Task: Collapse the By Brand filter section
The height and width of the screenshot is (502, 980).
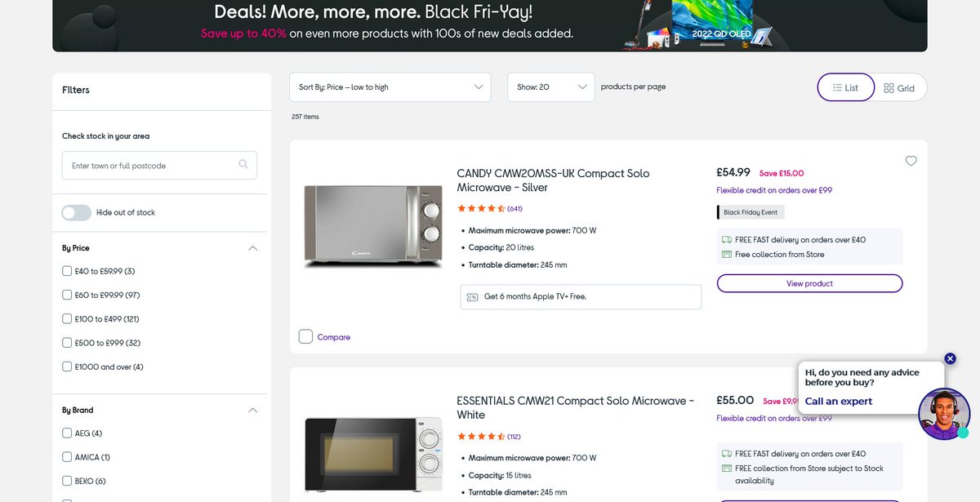Action: (252, 411)
